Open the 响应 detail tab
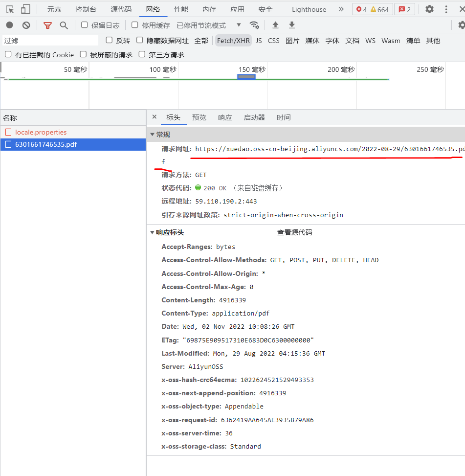Screen dimensions: 465x476 coord(225,117)
